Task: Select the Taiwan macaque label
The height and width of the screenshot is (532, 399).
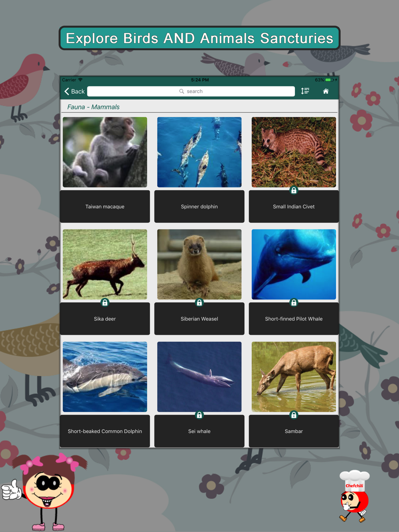Action: coord(105,207)
